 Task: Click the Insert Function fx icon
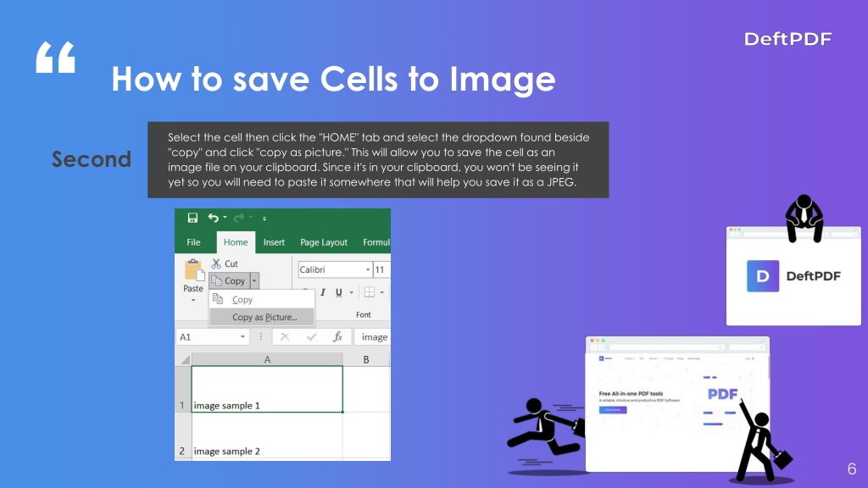coord(337,337)
